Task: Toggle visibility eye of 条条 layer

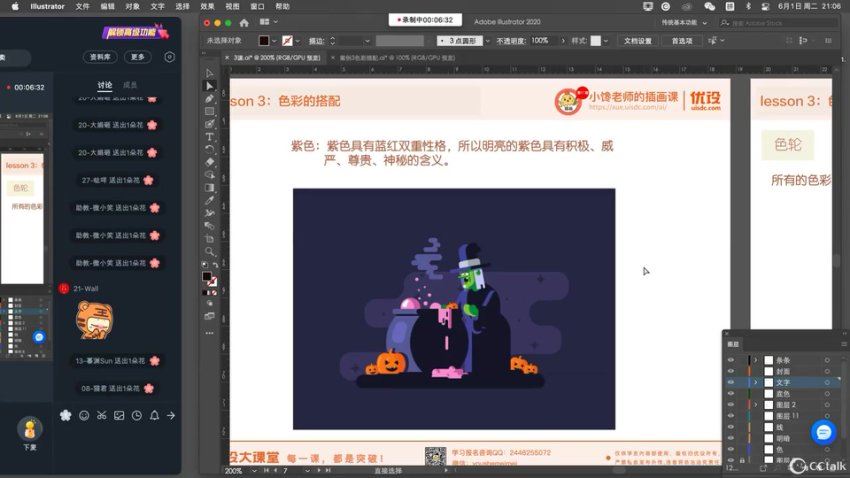Action: [x=731, y=360]
